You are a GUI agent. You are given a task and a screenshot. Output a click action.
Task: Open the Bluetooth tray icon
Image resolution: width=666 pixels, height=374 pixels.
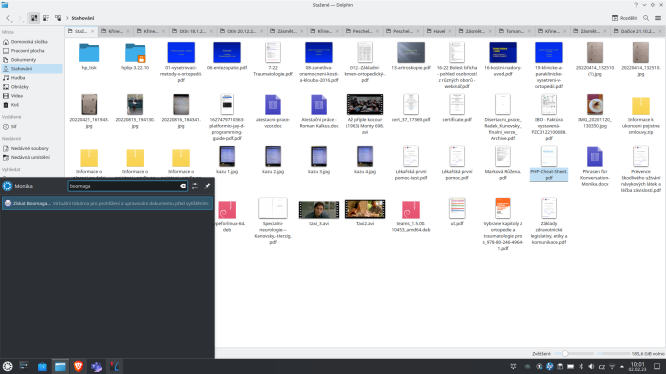pos(581,366)
